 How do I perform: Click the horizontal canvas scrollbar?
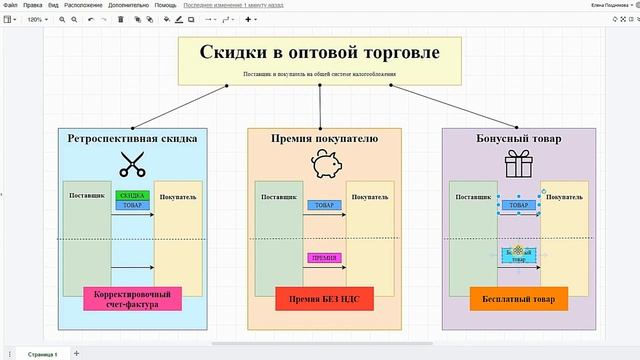pyautogui.click(x=322, y=344)
